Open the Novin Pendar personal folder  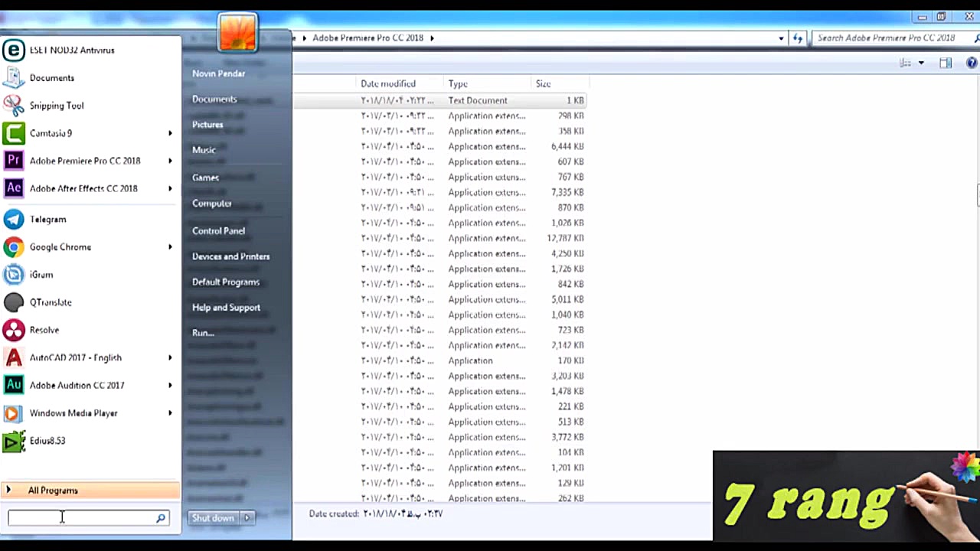click(218, 73)
